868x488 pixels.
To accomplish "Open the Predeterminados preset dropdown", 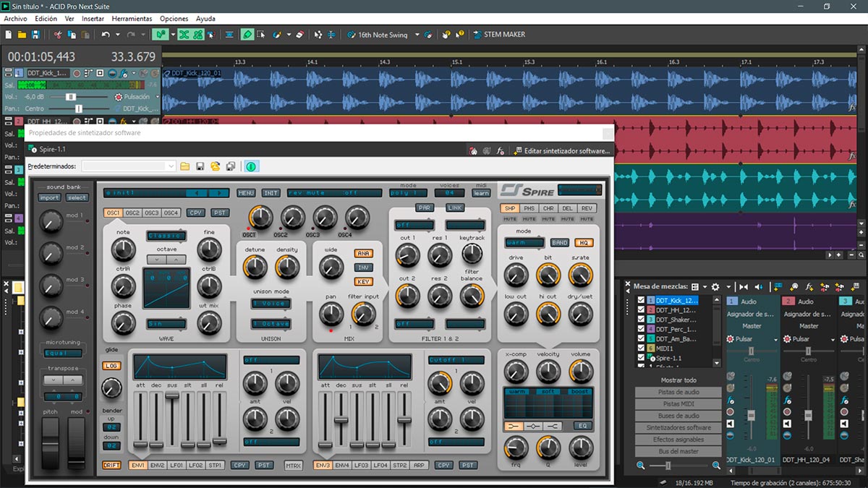I will (171, 166).
